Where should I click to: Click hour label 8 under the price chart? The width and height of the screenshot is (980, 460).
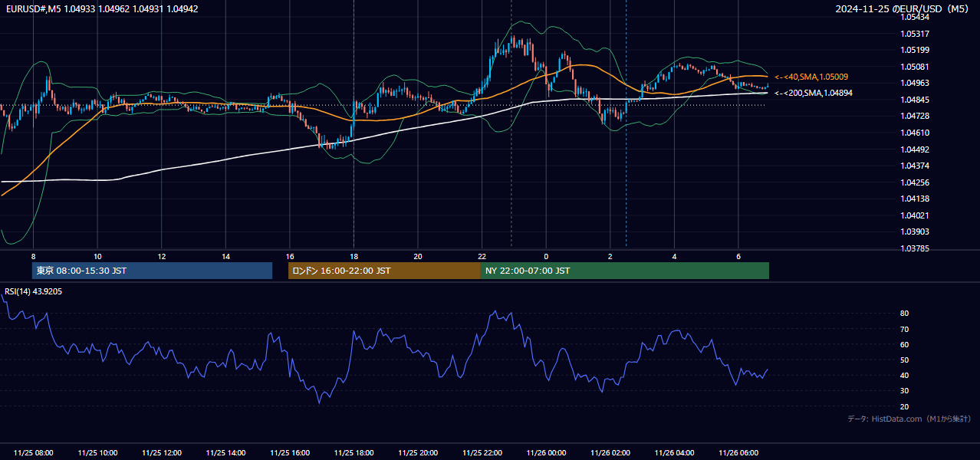[33, 256]
